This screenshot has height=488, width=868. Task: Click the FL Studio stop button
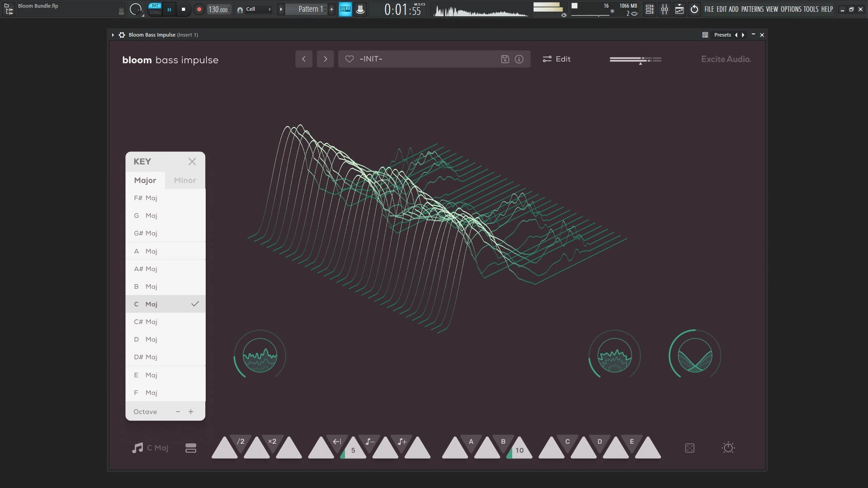pyautogui.click(x=183, y=9)
